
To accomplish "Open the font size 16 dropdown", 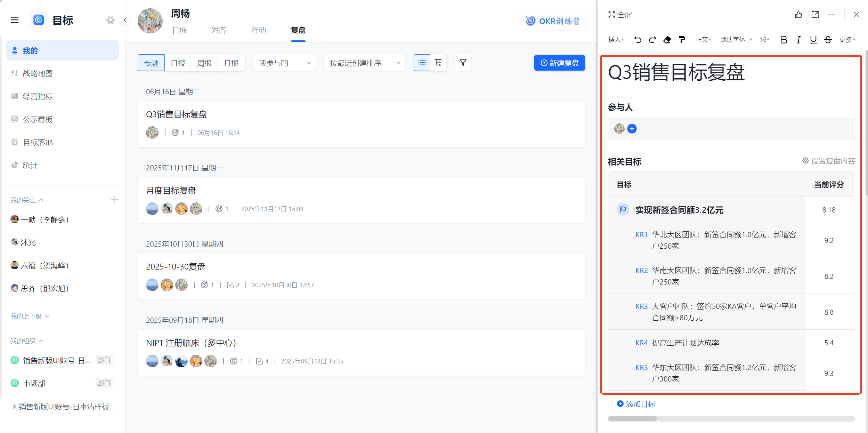I will click(764, 40).
